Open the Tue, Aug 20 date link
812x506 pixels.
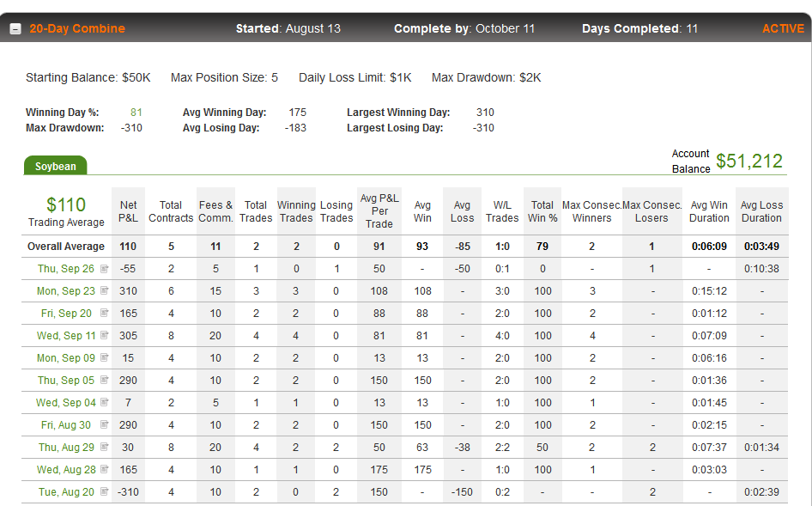(x=66, y=492)
